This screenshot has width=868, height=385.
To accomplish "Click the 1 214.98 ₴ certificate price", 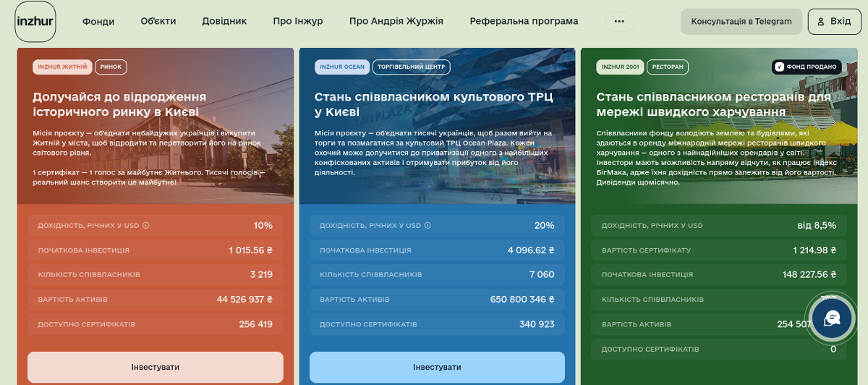I will (814, 250).
